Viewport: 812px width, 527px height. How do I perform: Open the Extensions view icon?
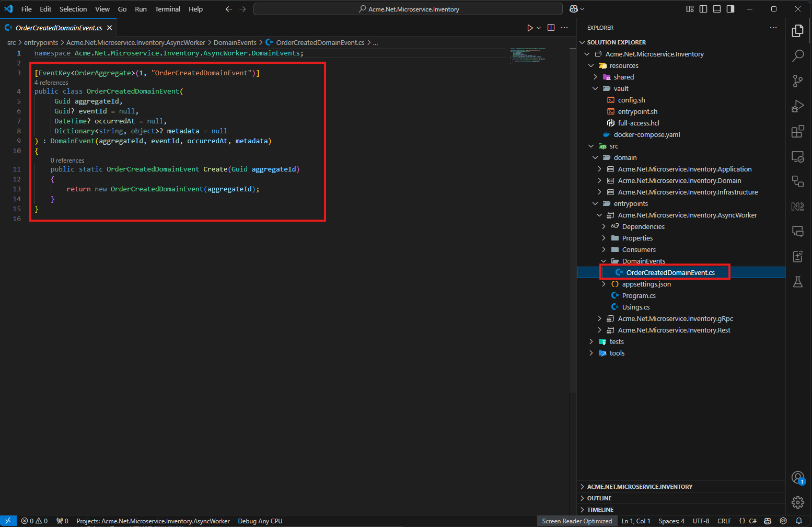pos(798,131)
